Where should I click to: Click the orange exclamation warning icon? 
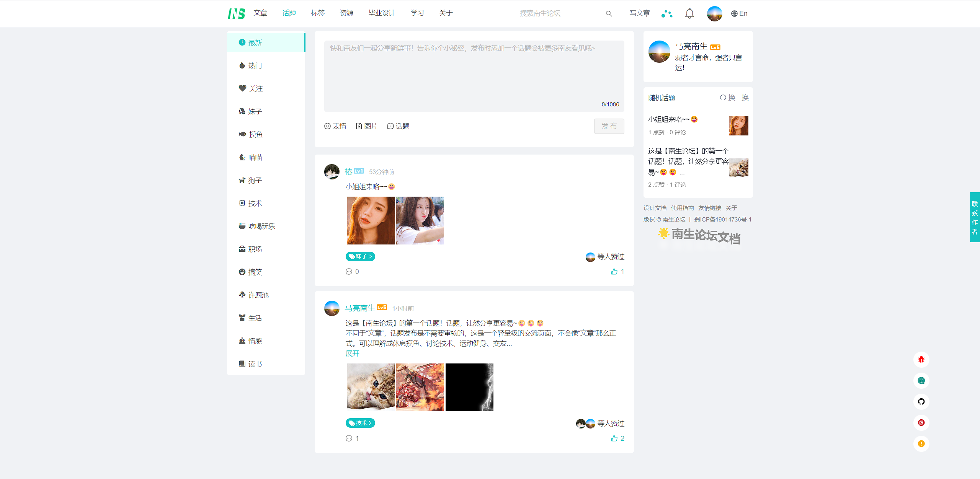[921, 443]
